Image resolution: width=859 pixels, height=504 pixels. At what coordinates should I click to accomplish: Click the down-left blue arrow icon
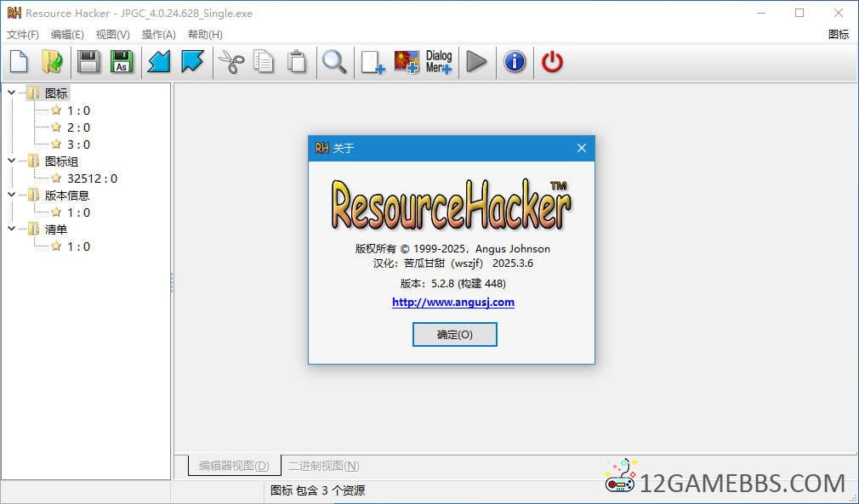[159, 62]
